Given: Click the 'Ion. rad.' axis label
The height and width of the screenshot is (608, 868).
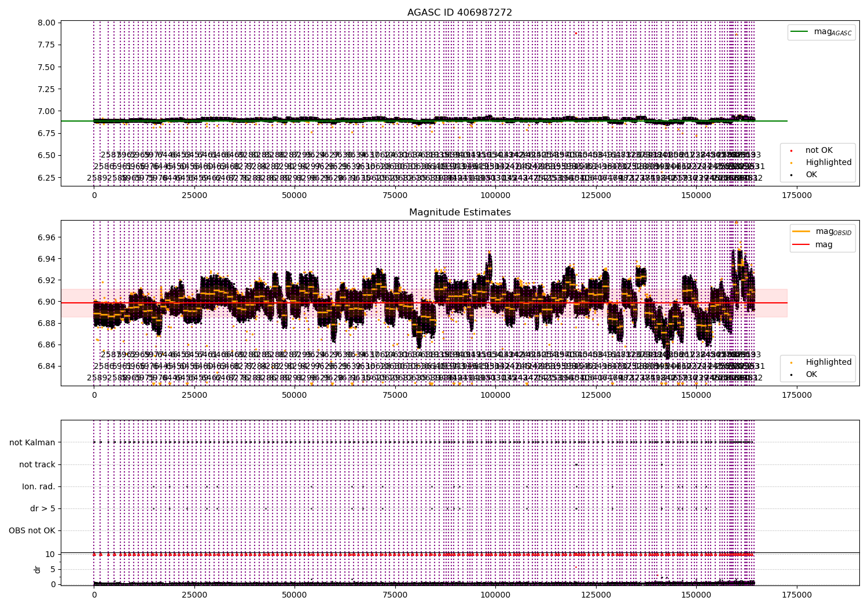Looking at the screenshot, I should tap(39, 486).
